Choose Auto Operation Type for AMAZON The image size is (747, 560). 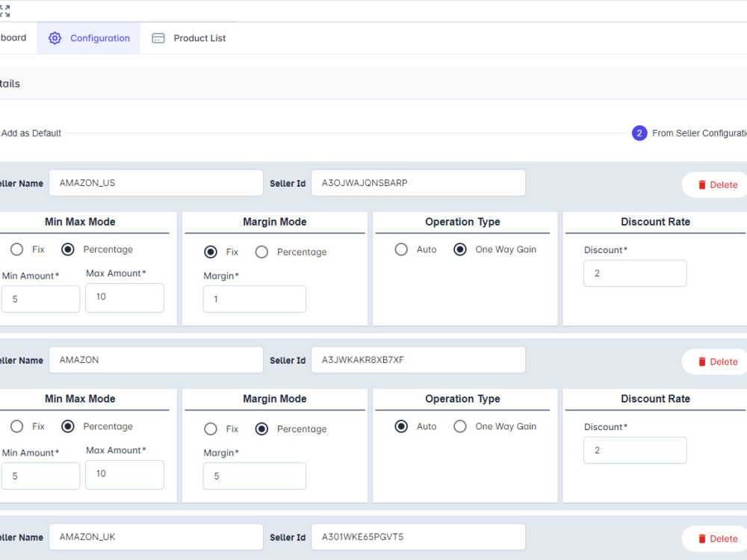401,426
